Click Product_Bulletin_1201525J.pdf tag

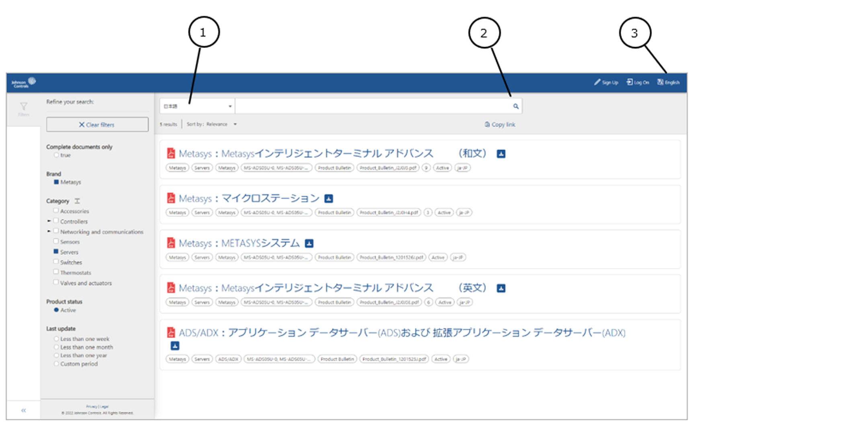394,359
